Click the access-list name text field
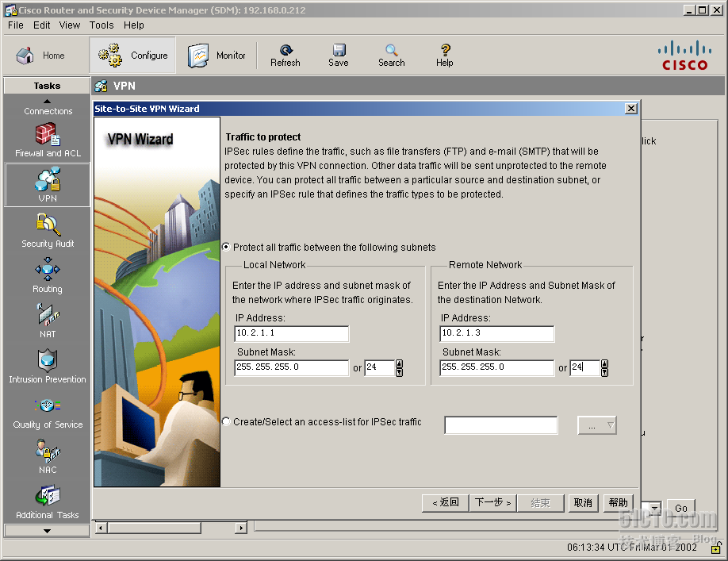The height and width of the screenshot is (561, 728). [x=501, y=425]
